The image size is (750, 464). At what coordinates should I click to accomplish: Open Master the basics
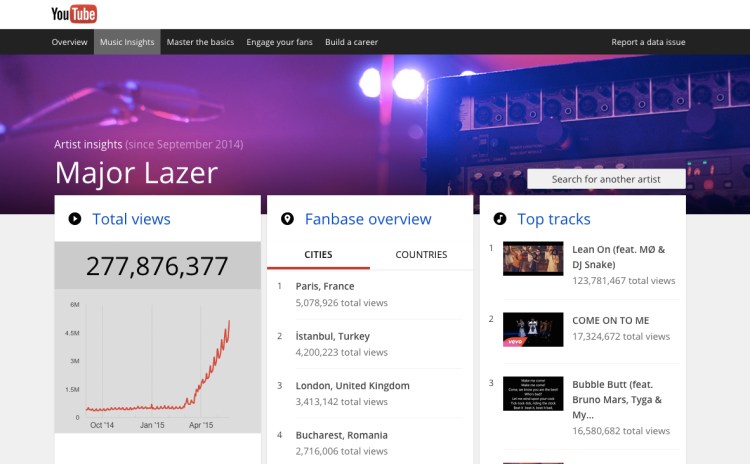click(x=200, y=42)
